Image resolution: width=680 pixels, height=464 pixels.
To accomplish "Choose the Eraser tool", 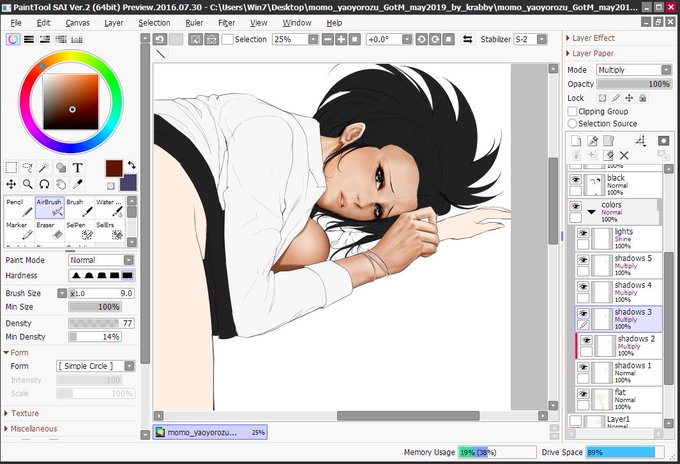I will tap(49, 230).
